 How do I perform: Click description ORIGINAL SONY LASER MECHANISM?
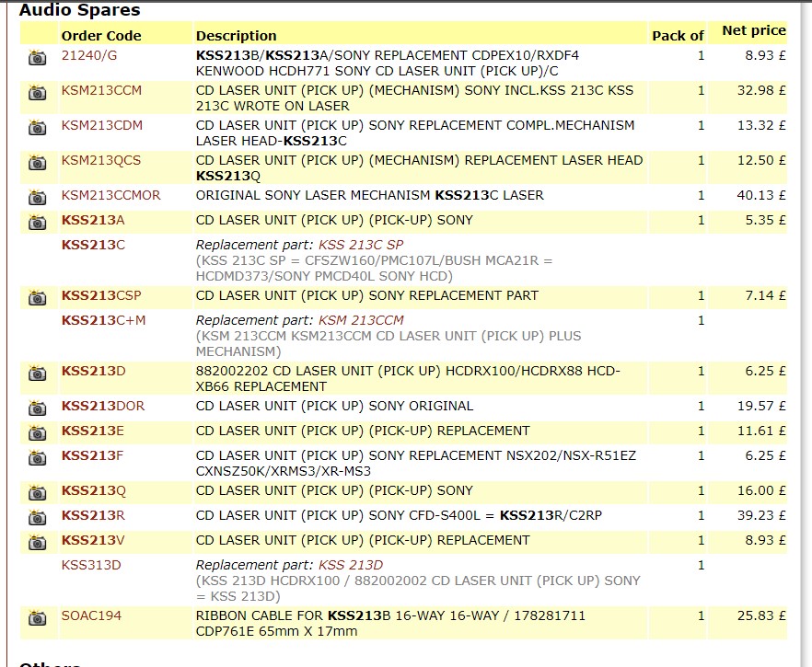(x=370, y=195)
